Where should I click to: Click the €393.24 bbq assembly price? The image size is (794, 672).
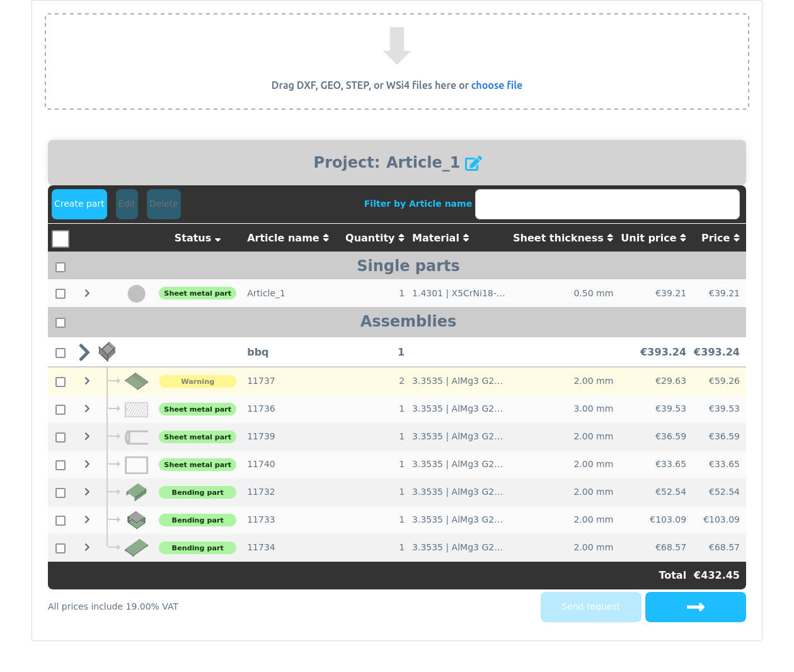(x=716, y=352)
